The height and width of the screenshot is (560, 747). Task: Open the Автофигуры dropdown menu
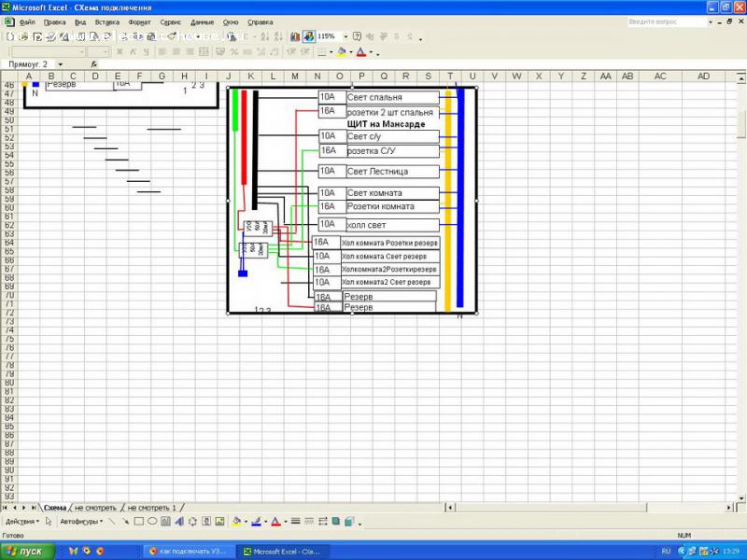(x=81, y=521)
